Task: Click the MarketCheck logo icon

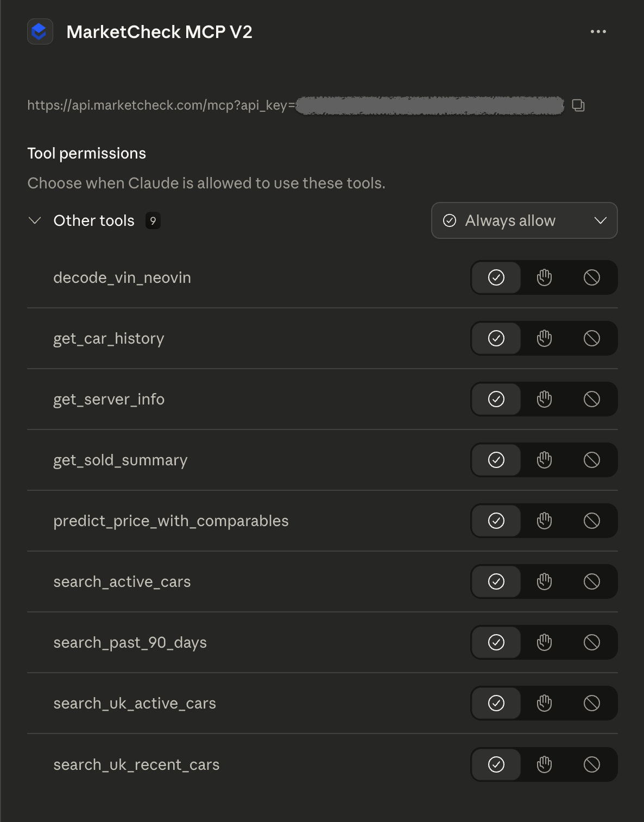Action: (x=40, y=31)
